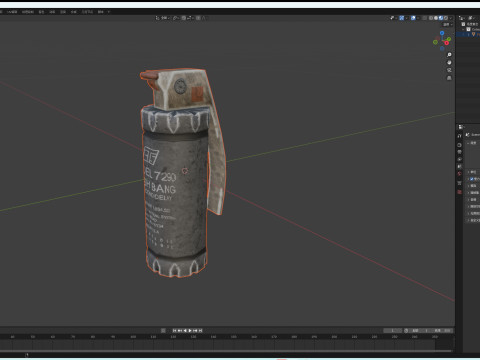Open transform orientation dropdown in viewport header
Viewport: 480px width, 360px height.
coord(163,18)
